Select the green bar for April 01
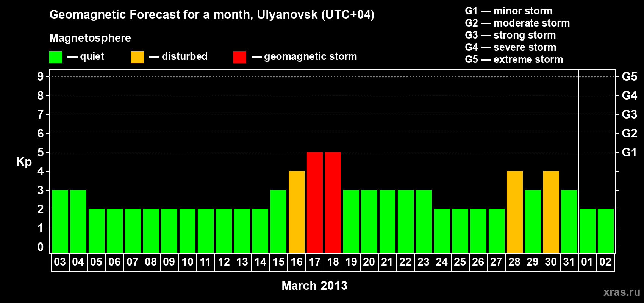Viewport: 644px width, 303px height. click(x=588, y=231)
